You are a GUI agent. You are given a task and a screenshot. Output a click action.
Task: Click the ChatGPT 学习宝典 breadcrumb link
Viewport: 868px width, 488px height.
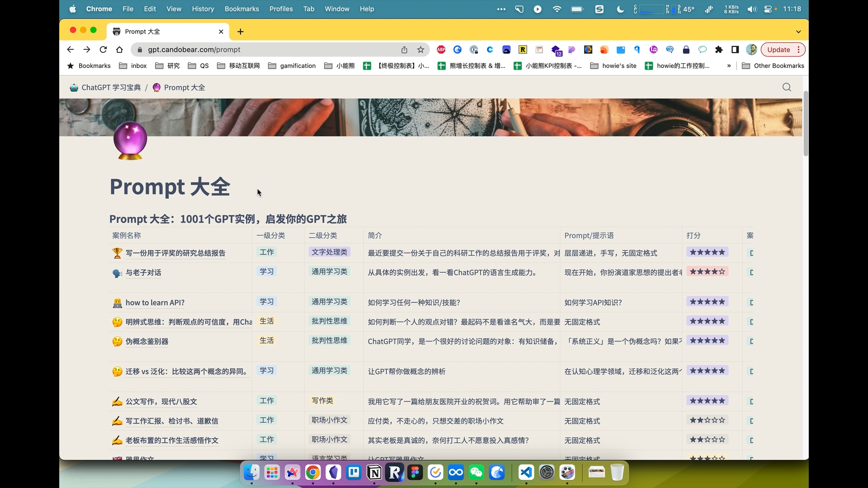click(x=111, y=88)
